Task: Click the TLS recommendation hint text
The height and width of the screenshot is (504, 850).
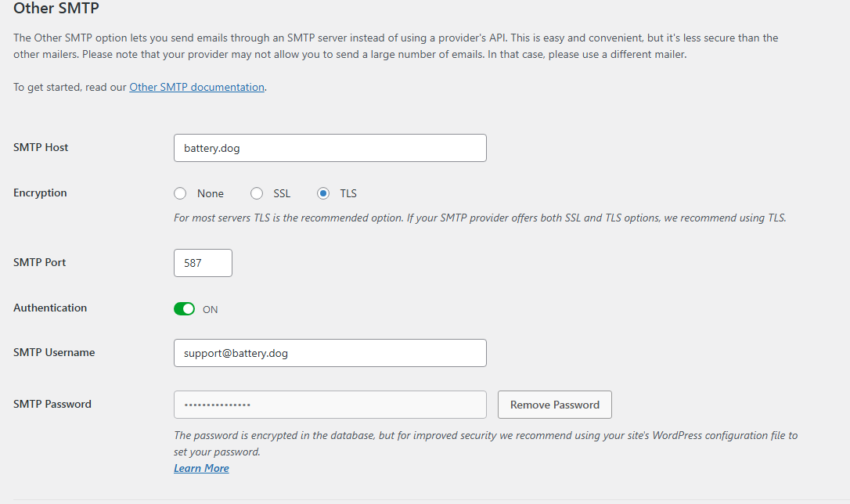Action: (x=479, y=218)
